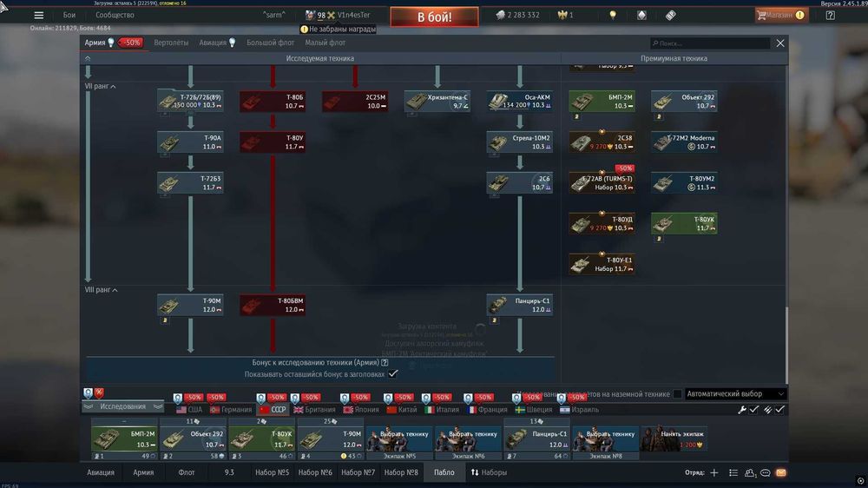868x488 pixels.
Task: Open the Магазин shop
Action: (x=781, y=15)
